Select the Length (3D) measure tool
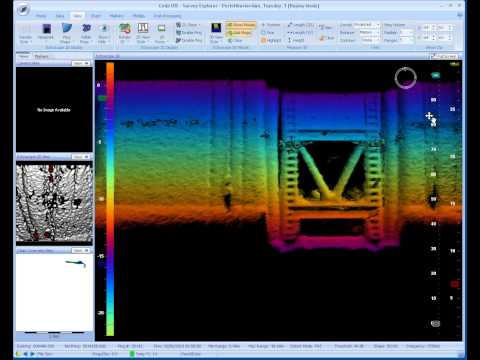This screenshot has height=360, width=480. coord(301,25)
